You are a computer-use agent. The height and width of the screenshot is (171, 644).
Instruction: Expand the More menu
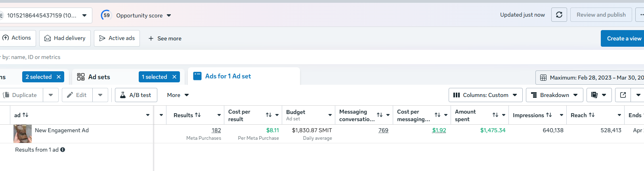tap(178, 95)
